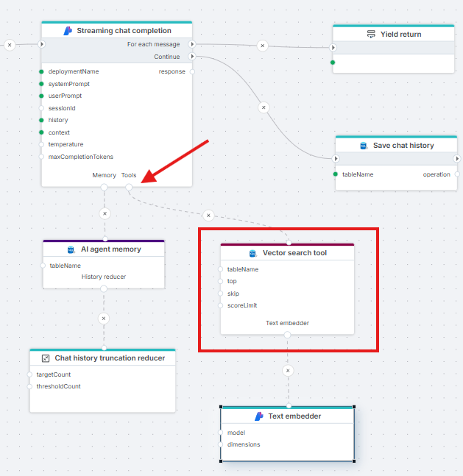Click the Memory connector port
Image resolution: width=463 pixels, height=476 pixels.
tap(105, 187)
